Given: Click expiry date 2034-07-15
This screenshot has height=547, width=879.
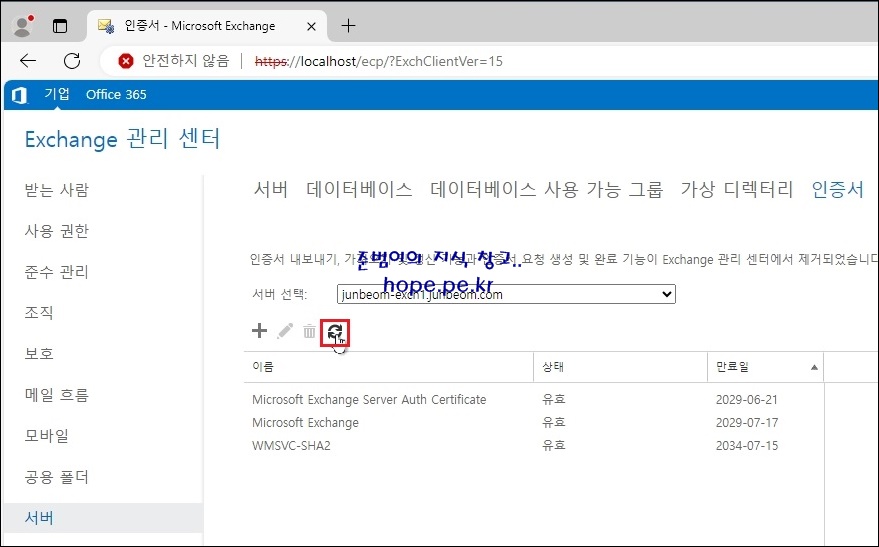Looking at the screenshot, I should point(747,446).
